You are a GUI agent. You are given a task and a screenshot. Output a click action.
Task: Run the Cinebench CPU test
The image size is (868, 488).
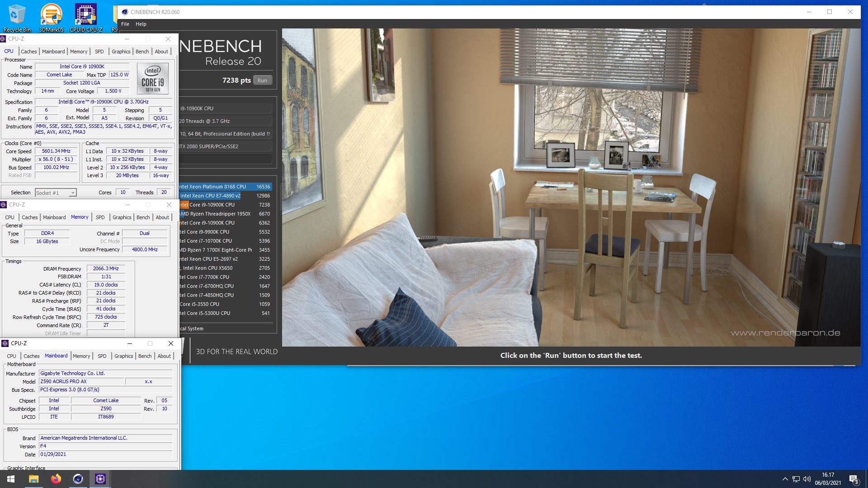coord(262,80)
